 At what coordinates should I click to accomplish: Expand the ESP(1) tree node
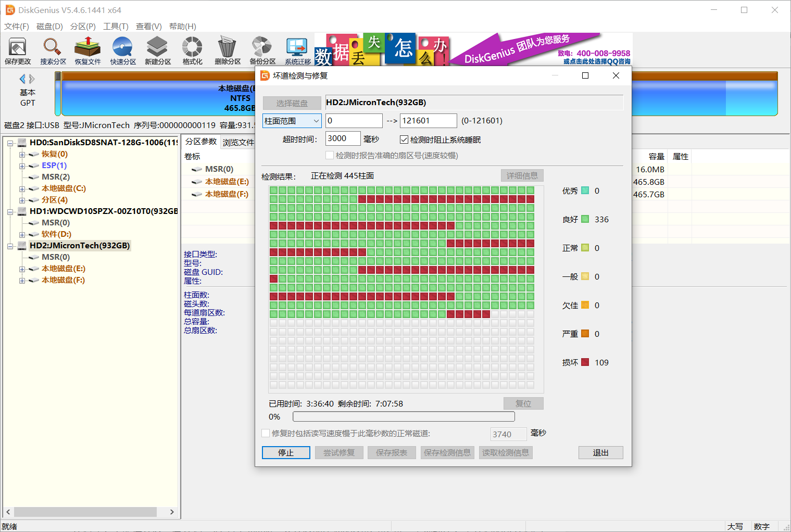[x=22, y=166]
